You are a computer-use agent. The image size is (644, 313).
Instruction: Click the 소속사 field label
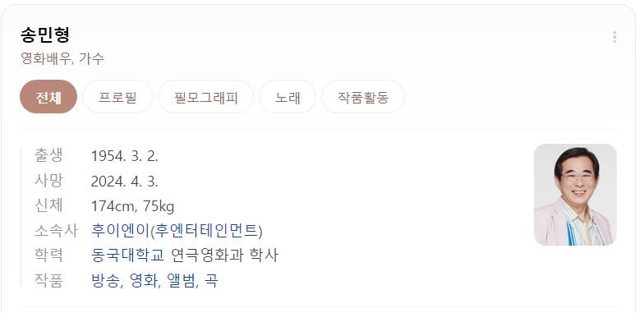click(x=56, y=230)
